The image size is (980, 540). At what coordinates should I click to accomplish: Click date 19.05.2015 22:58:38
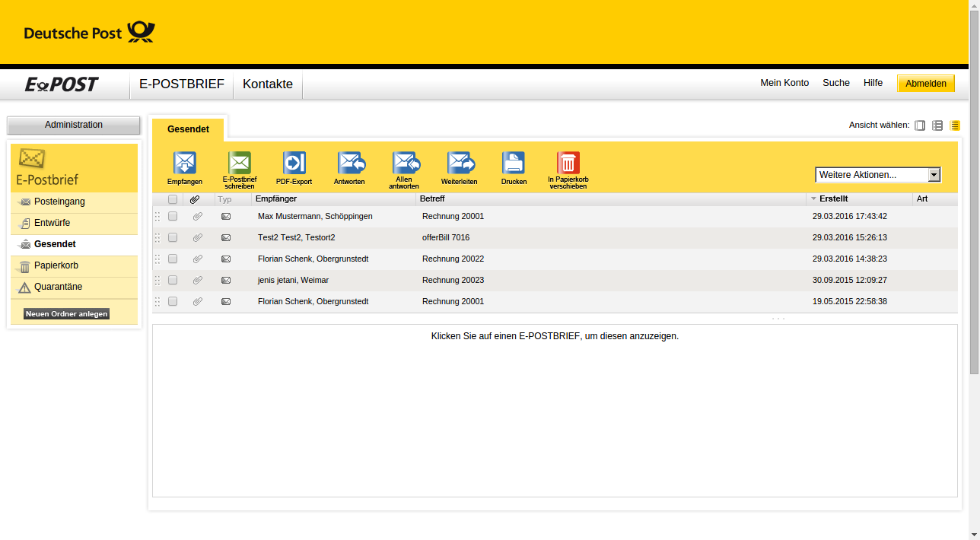click(850, 301)
